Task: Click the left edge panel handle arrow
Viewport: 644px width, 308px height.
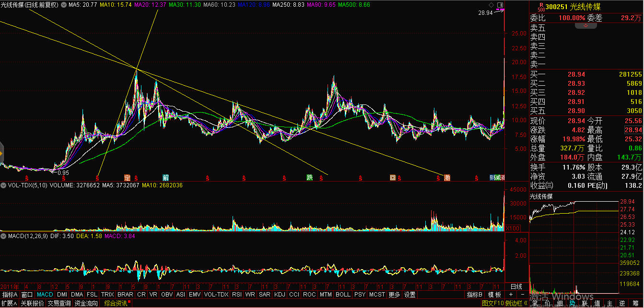Action: (x=1, y=153)
